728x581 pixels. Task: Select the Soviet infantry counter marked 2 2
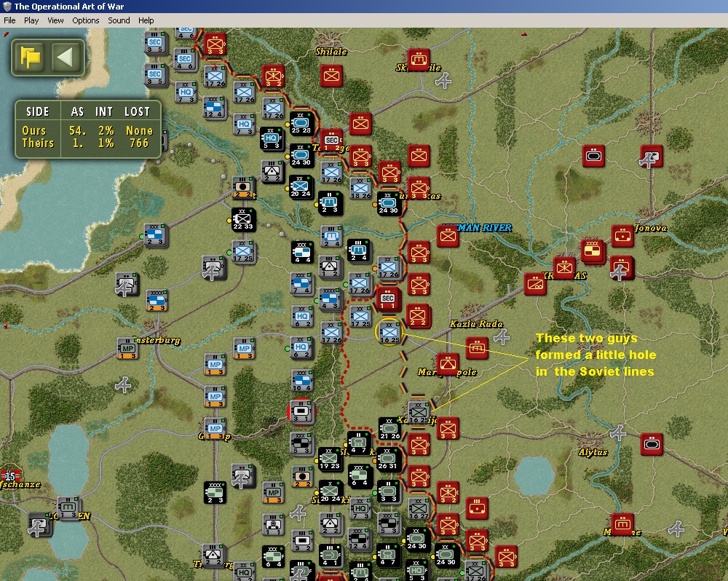point(417,316)
